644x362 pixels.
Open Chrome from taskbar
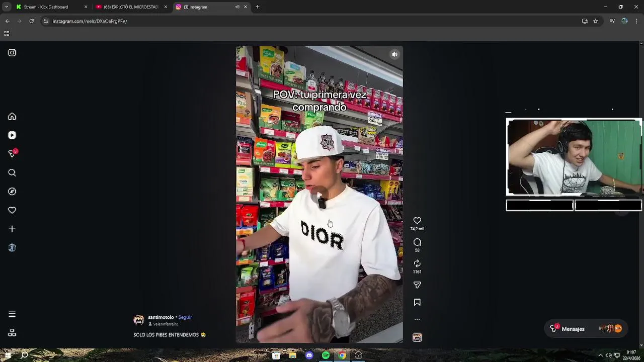tap(342, 355)
